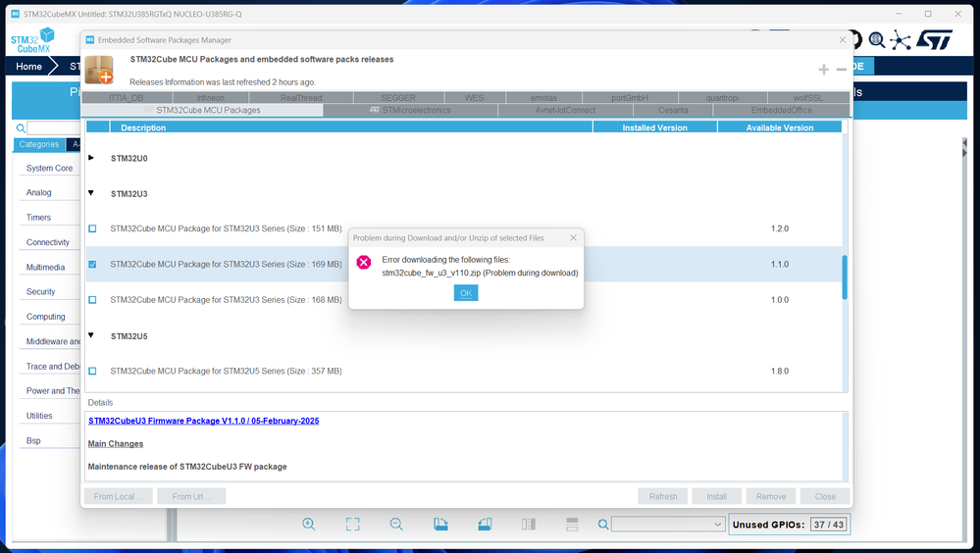The height and width of the screenshot is (553, 980).
Task: Click the Install button
Action: [x=716, y=496]
